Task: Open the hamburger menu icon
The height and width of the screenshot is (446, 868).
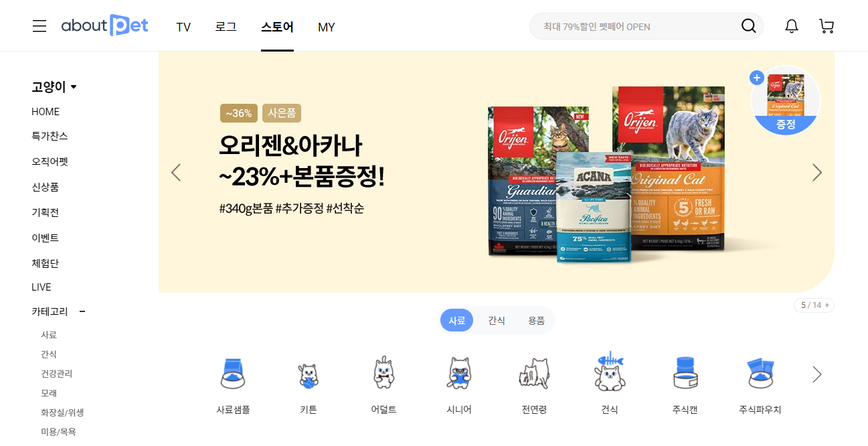Action: click(39, 26)
